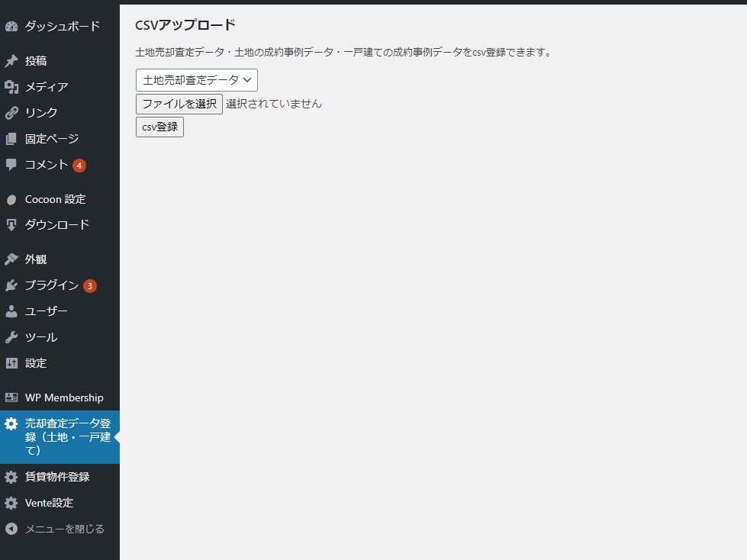Click the gear icon beside Vente設定
Image resolution: width=747 pixels, height=560 pixels.
[11, 503]
